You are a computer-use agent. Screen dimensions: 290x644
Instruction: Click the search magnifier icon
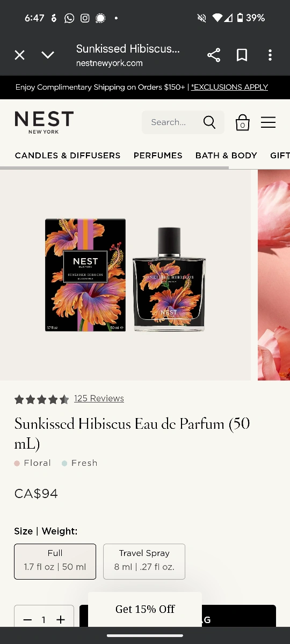(209, 122)
